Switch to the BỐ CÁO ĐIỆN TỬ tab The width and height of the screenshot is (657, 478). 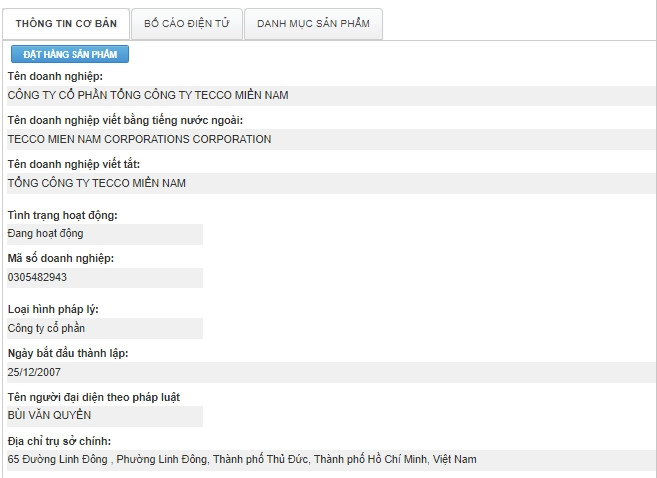tap(187, 24)
